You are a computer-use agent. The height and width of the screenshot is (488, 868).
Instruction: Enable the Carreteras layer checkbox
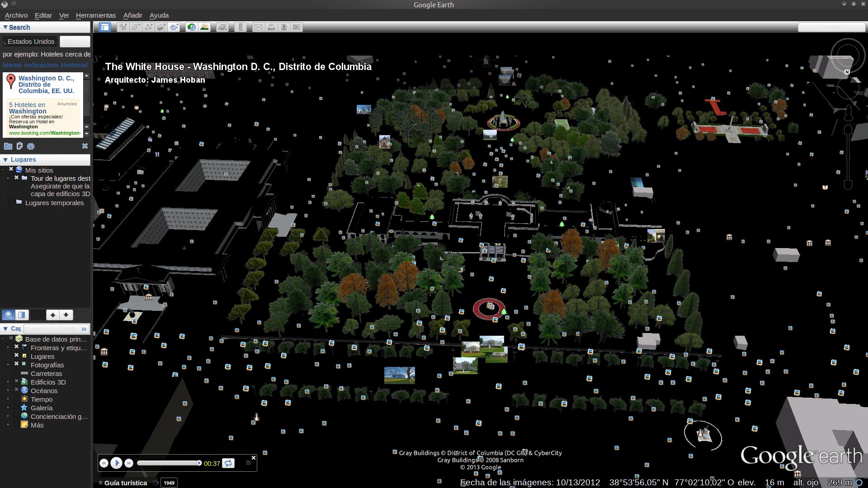[x=17, y=374]
